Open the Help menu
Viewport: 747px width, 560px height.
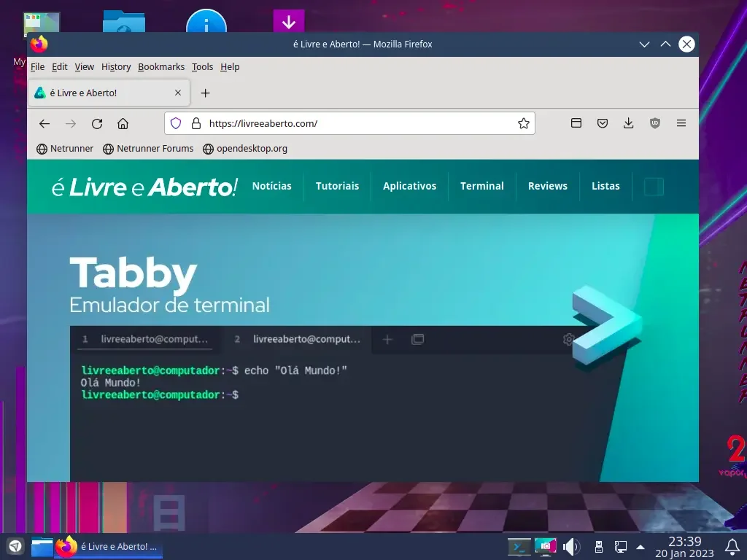230,66
